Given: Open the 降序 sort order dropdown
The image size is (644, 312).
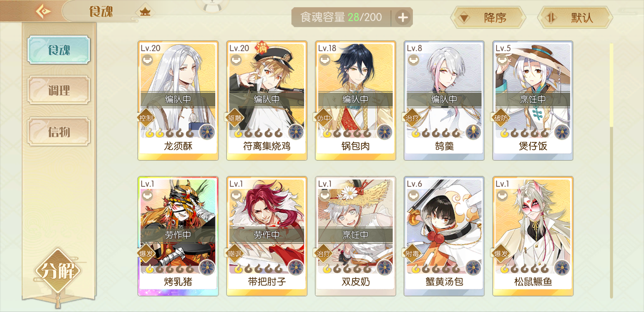Looking at the screenshot, I should pyautogui.click(x=488, y=18).
